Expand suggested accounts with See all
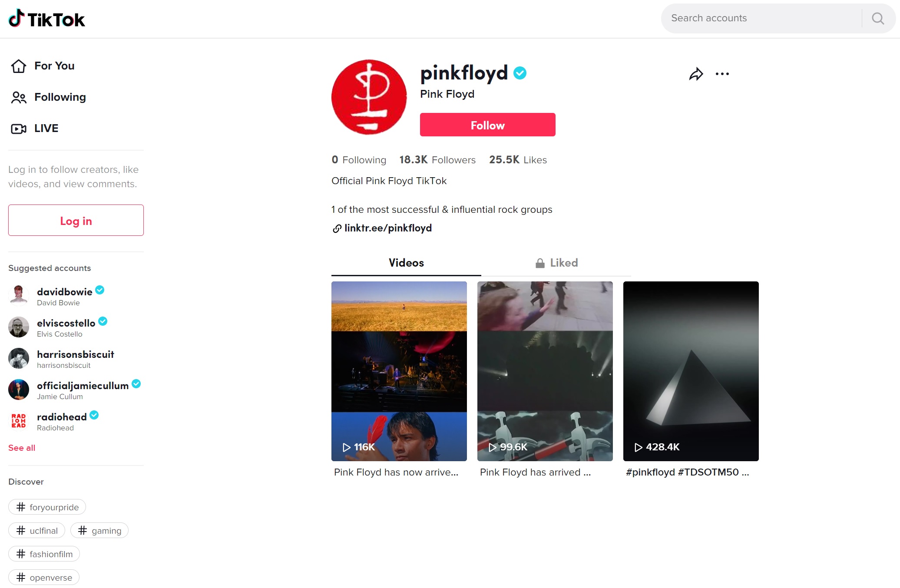900x588 pixels. 22,448
